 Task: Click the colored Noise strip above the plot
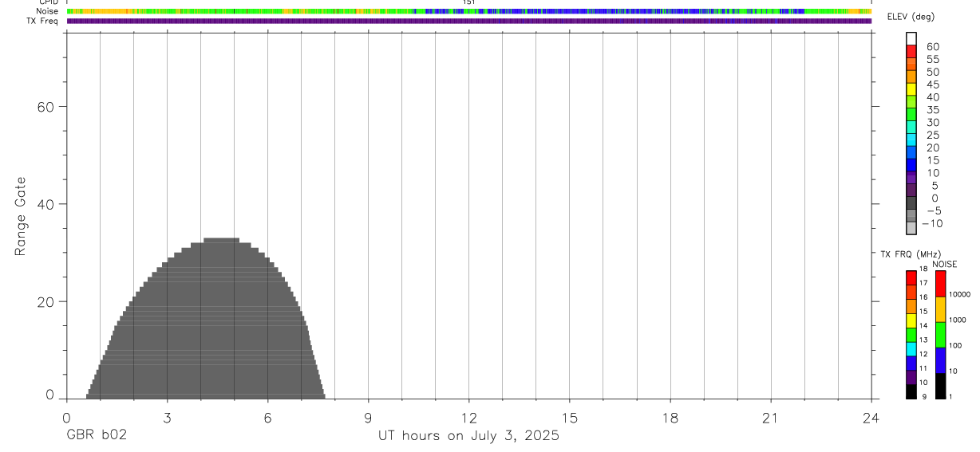pos(469,11)
